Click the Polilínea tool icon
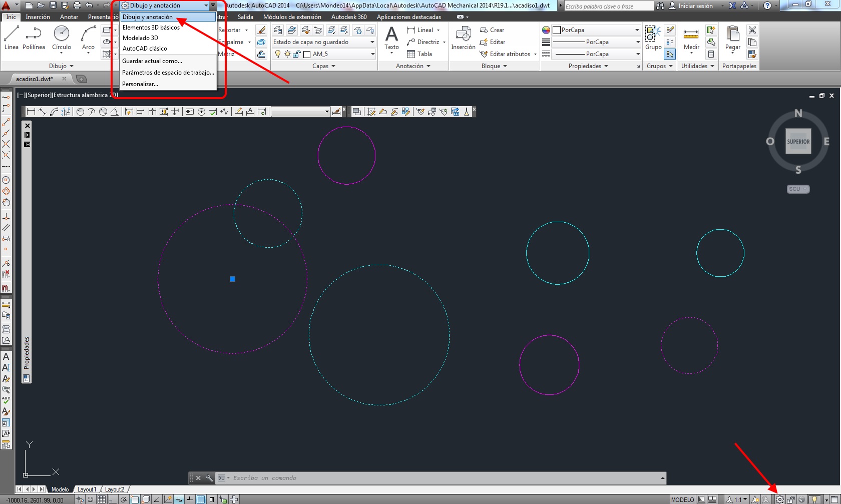This screenshot has width=841, height=504. pos(34,34)
